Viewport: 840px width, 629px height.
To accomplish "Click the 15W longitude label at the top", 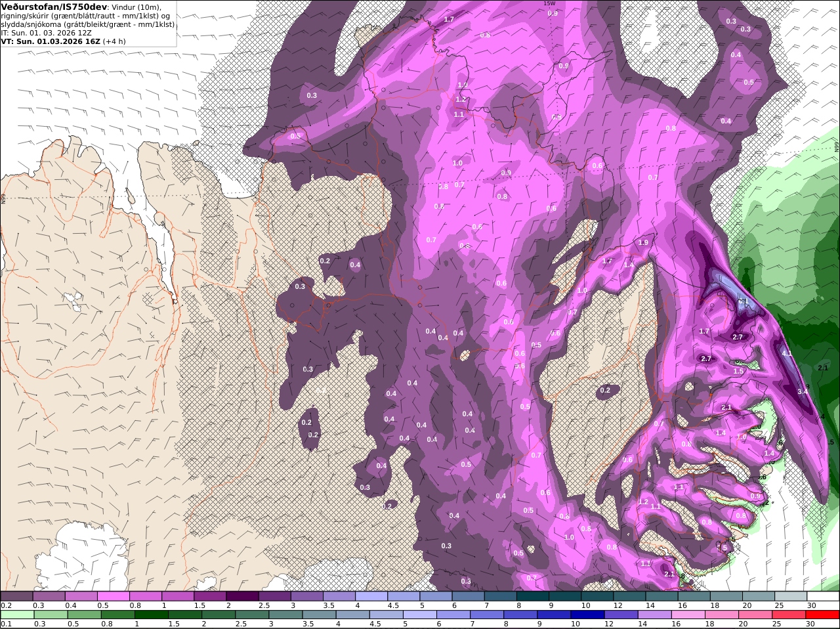I will click(x=549, y=3).
